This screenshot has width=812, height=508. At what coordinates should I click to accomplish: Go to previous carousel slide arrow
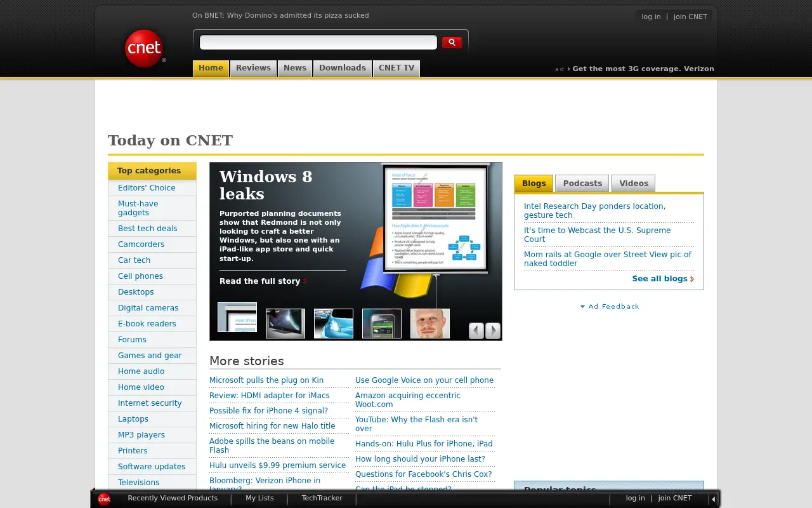pos(476,331)
